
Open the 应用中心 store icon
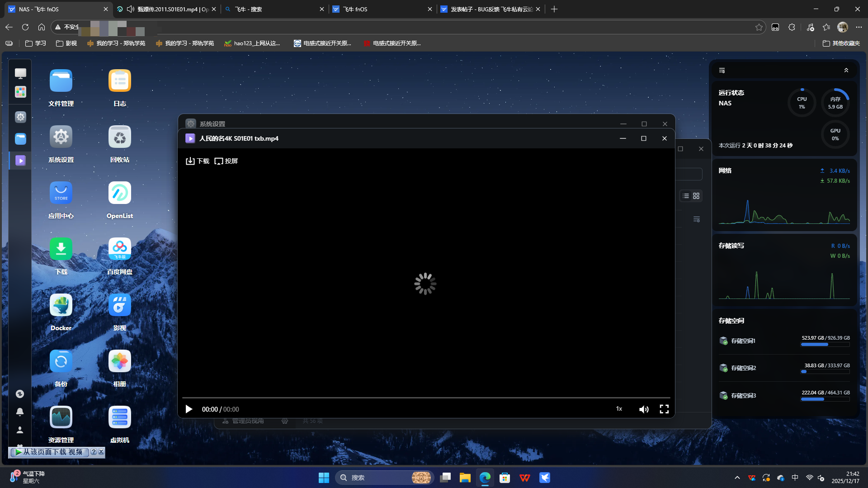point(61,193)
